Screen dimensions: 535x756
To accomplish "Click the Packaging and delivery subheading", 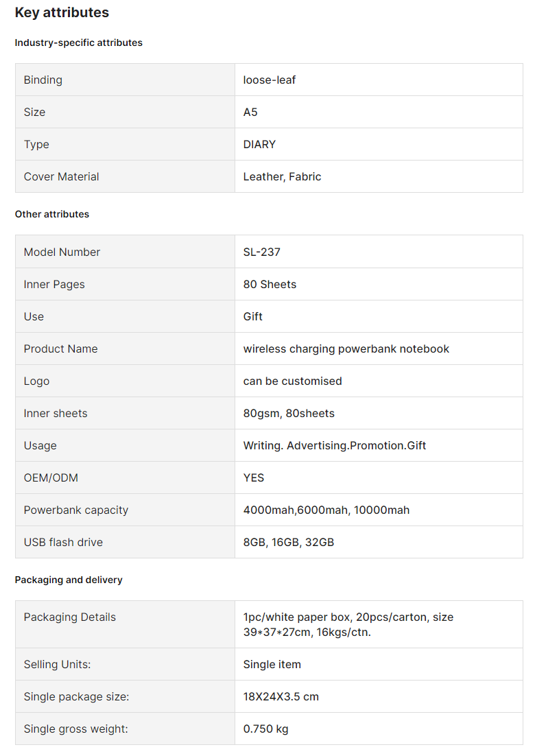I will tap(69, 580).
